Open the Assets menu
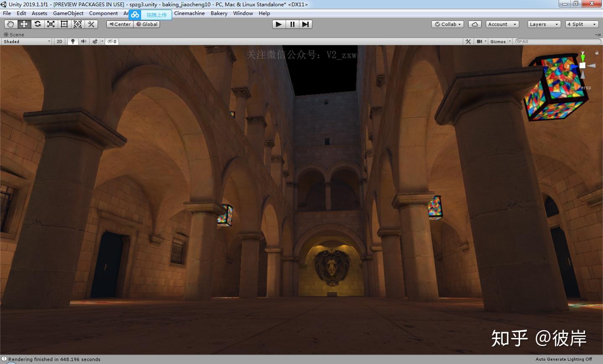The image size is (603, 364). [x=39, y=13]
